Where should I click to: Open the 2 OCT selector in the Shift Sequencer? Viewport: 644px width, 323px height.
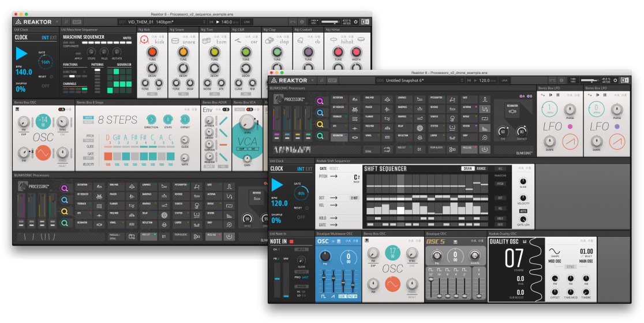(x=354, y=198)
